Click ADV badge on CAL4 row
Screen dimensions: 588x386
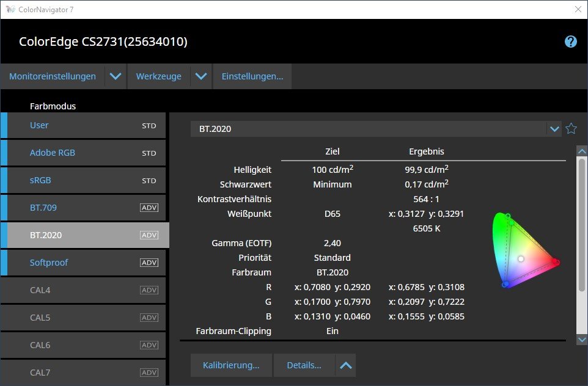tap(149, 290)
